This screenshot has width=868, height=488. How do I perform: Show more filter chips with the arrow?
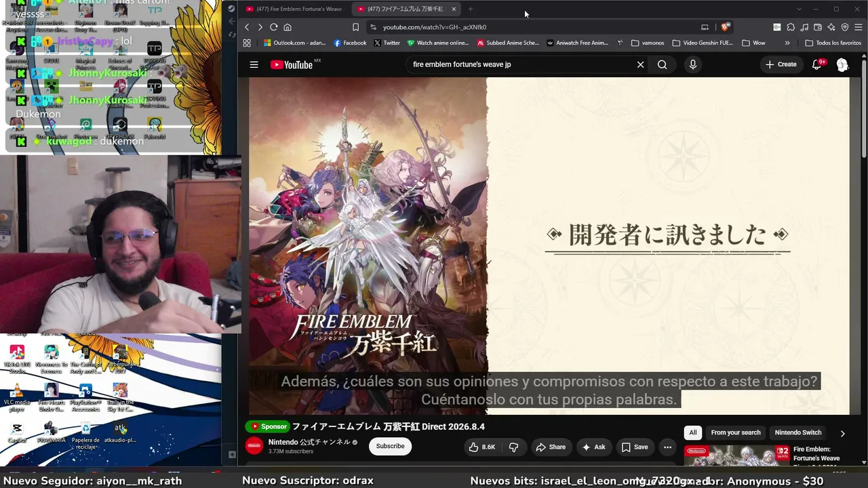842,433
